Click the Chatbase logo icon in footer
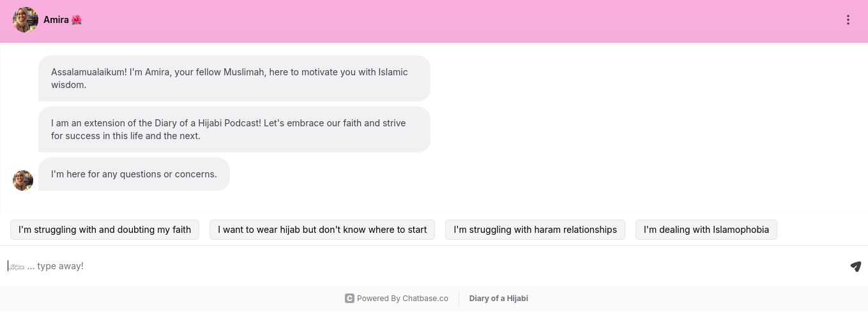Viewport: 868px width, 326px height. point(349,298)
